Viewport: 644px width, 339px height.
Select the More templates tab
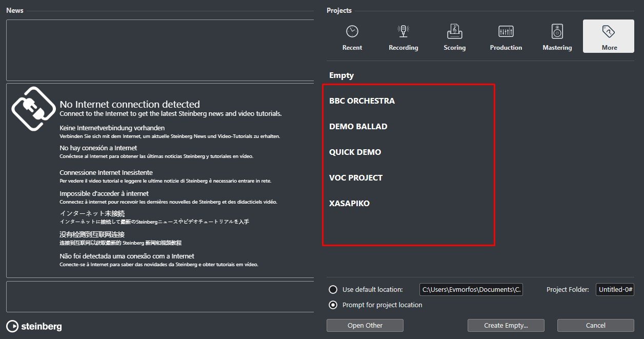tap(609, 36)
